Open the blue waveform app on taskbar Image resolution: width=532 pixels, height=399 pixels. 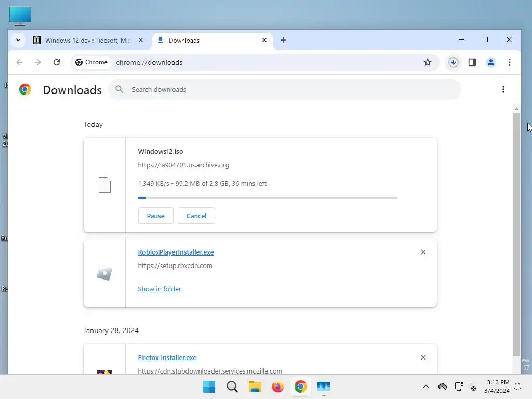pyautogui.click(x=323, y=387)
